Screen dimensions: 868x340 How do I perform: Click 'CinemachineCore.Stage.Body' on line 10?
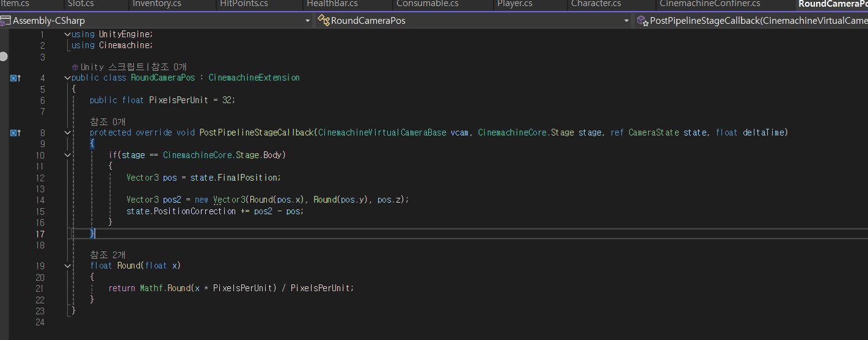222,155
